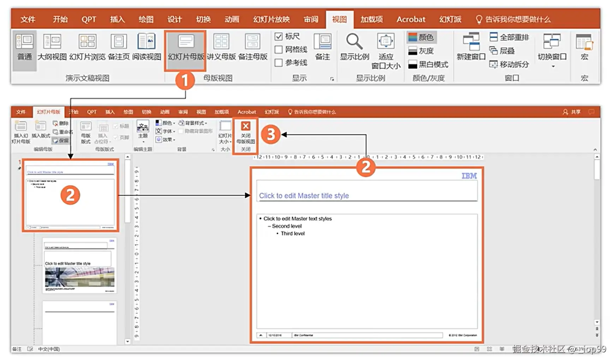Screen dimensions: 616x364
Task: Open 幻灯片浏览 slide sorter view
Action: coord(87,47)
